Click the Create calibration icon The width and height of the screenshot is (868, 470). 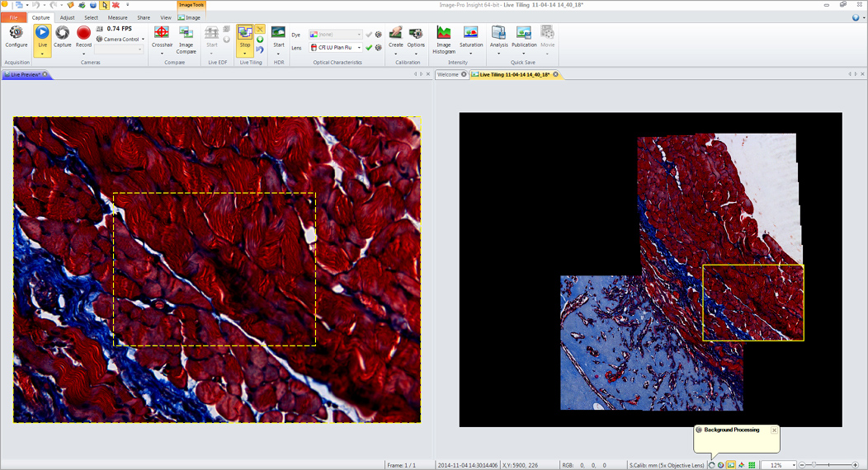tap(395, 36)
